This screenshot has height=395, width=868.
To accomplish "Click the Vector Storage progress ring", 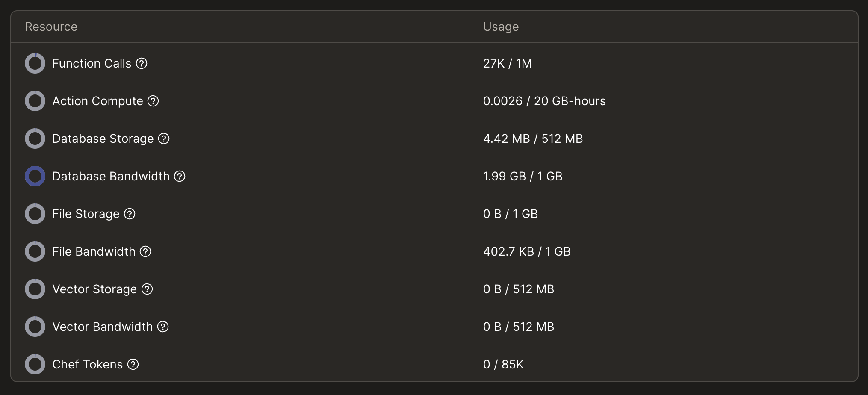I will [x=35, y=289].
